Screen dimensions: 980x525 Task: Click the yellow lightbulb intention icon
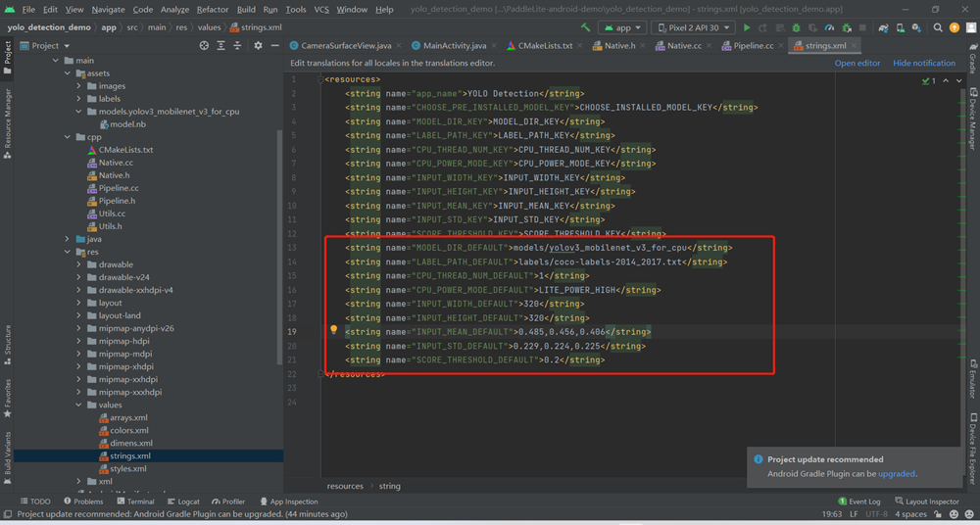pyautogui.click(x=334, y=329)
